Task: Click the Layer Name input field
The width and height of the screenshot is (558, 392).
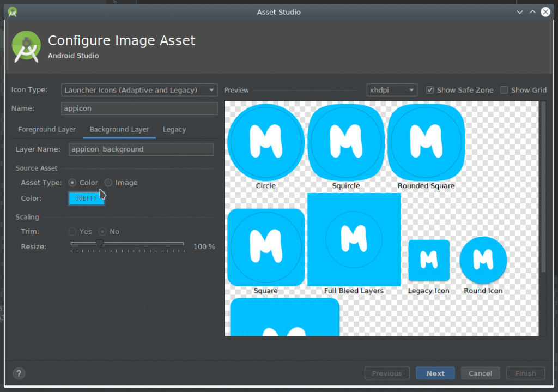Action: [x=141, y=149]
